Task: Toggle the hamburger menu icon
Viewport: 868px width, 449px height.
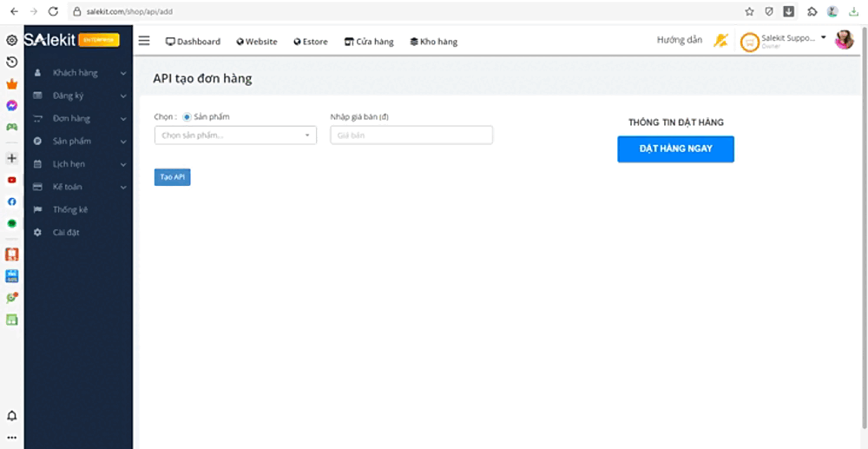Action: coord(144,41)
